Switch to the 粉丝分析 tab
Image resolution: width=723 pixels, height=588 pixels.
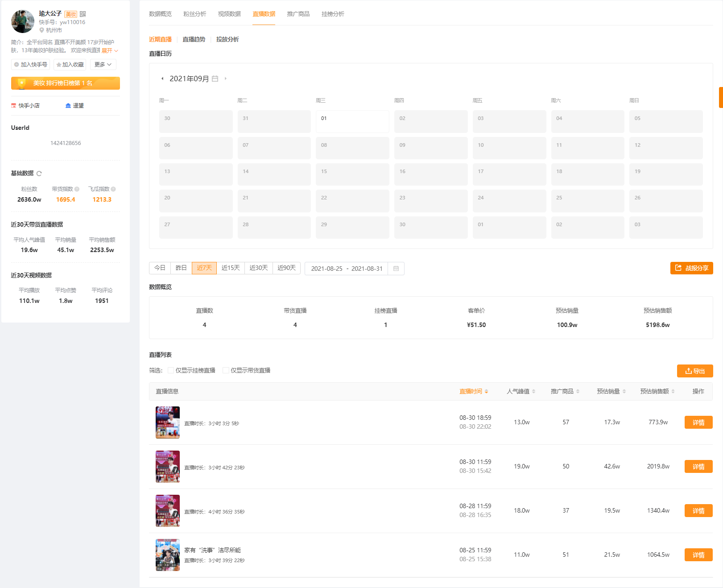pos(195,14)
